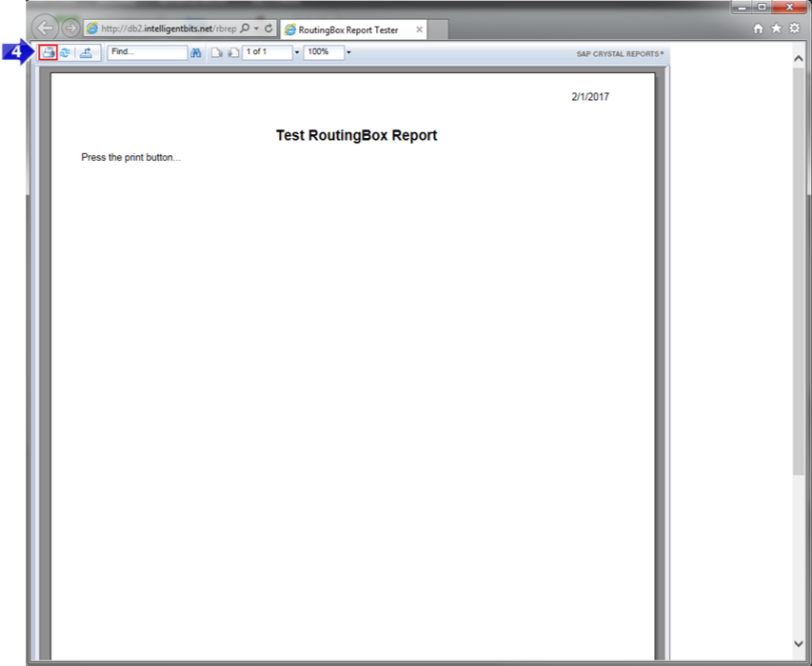
Task: Click the SAP Crystal Reports logo text
Action: [x=620, y=54]
